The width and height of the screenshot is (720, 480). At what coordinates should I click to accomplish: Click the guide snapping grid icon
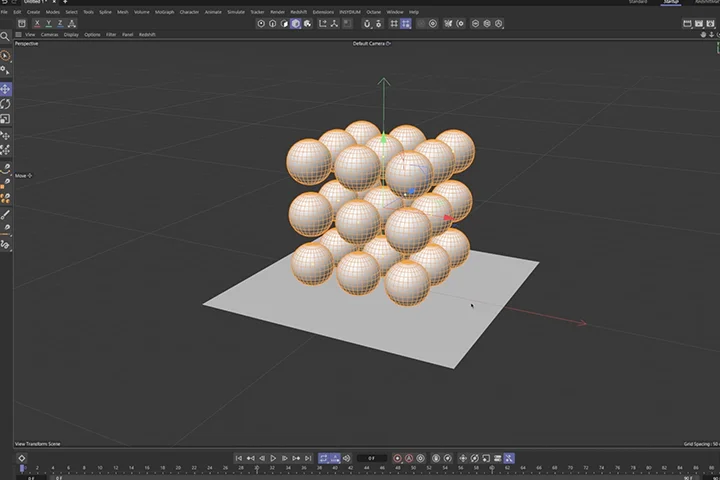(x=394, y=23)
